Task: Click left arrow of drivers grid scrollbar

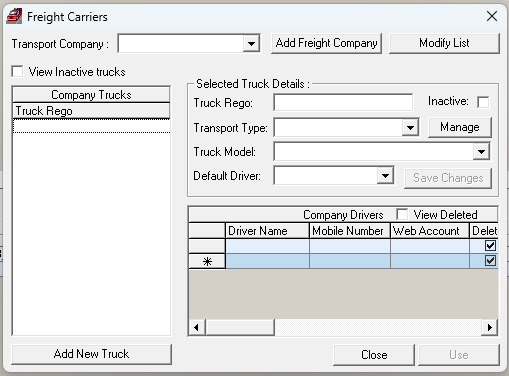Action: tap(196, 327)
